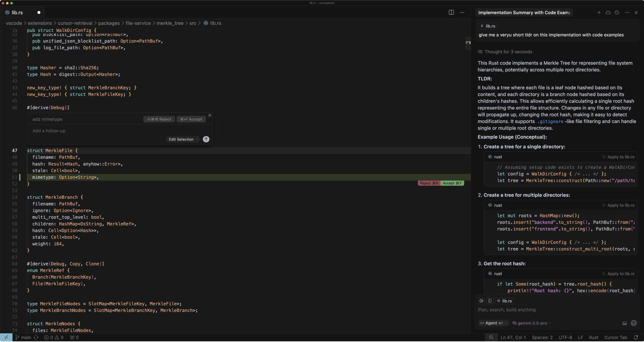Open the Agent mode dropdown
The image size is (644, 342).
tap(493, 323)
